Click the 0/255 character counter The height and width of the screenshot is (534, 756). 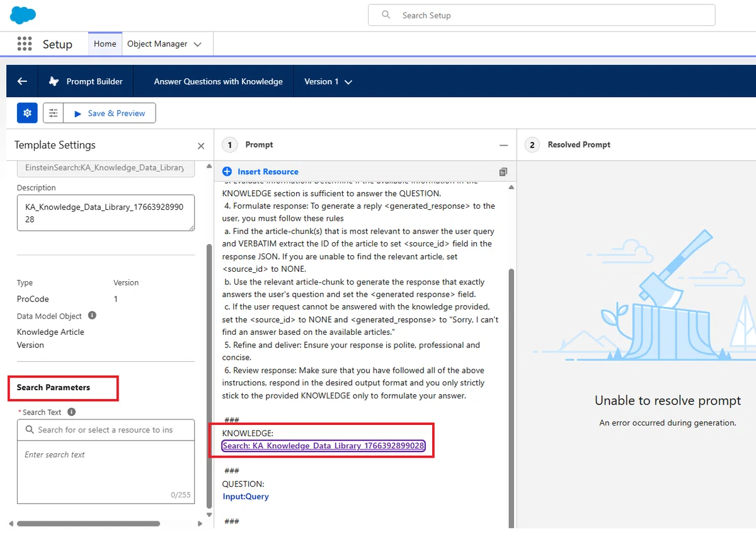coord(181,495)
